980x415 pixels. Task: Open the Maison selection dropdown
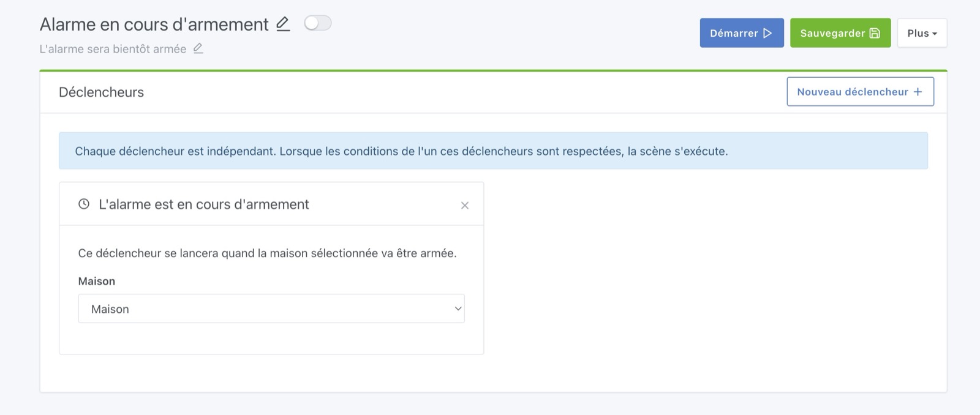tap(271, 308)
